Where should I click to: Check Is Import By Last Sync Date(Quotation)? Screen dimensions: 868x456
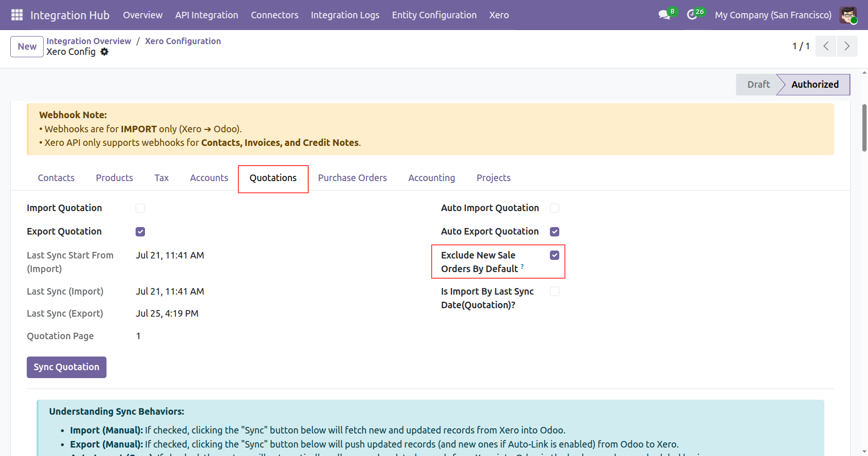[x=555, y=291]
